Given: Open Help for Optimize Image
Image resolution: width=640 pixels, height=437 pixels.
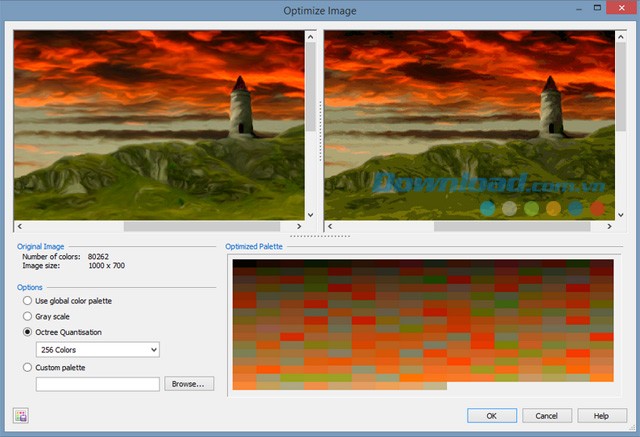Looking at the screenshot, I should [x=601, y=415].
